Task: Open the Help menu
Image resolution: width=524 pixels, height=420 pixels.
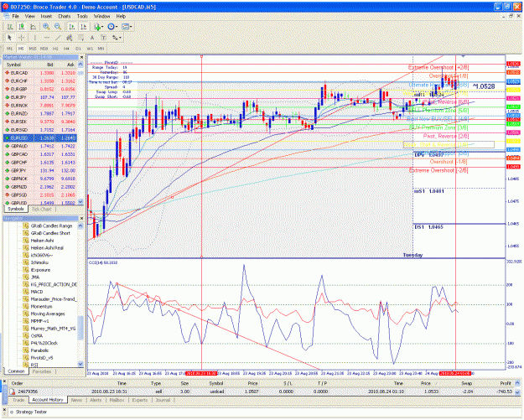Action: pyautogui.click(x=121, y=16)
